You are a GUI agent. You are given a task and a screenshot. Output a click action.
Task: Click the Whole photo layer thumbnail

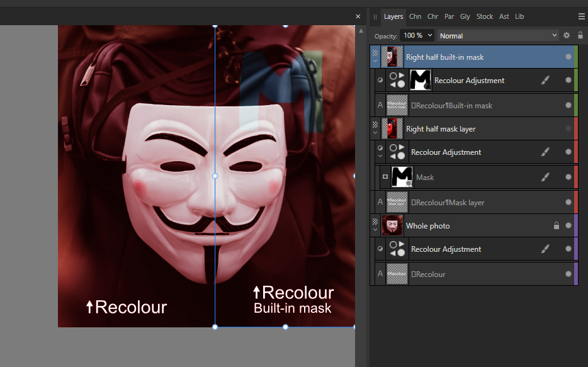click(x=392, y=225)
